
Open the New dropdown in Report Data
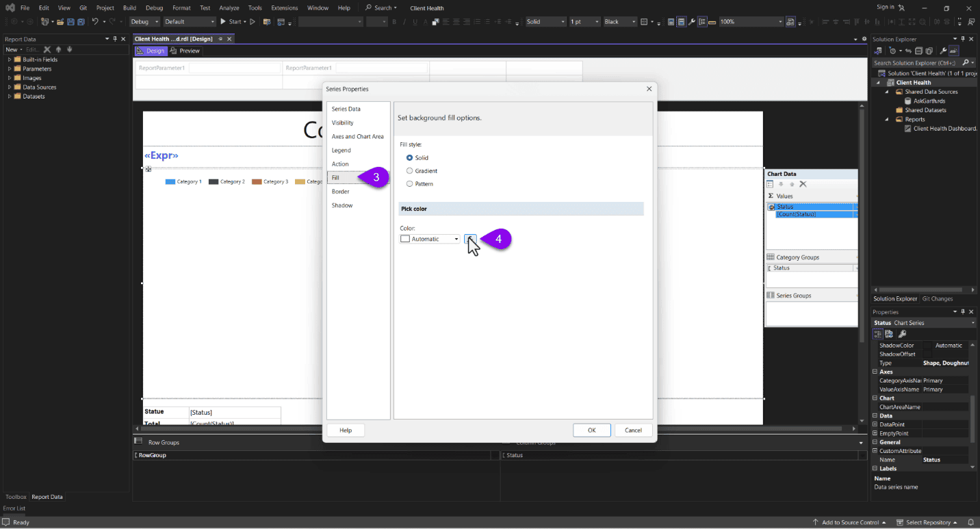(x=13, y=49)
